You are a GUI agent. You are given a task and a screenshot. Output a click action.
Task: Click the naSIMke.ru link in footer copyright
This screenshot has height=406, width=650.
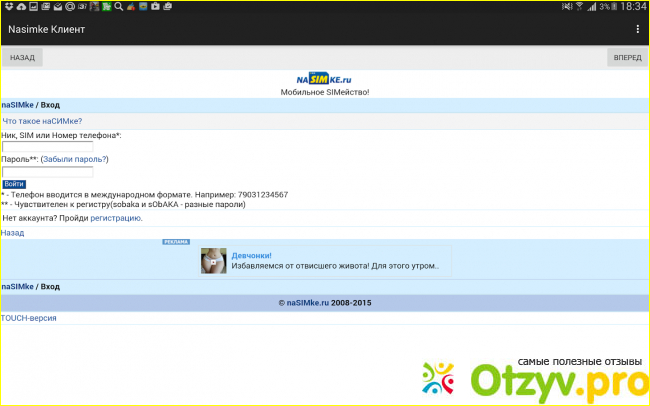coord(309,302)
